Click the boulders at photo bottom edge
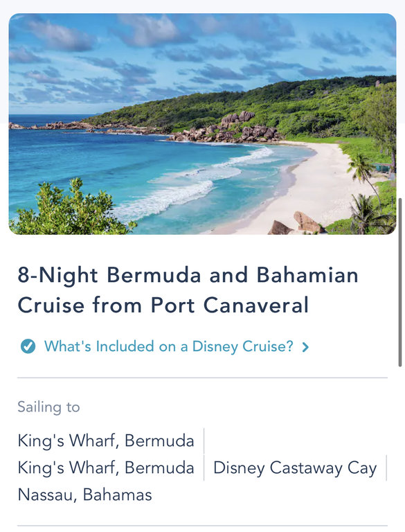The image size is (405, 532). coord(297,224)
